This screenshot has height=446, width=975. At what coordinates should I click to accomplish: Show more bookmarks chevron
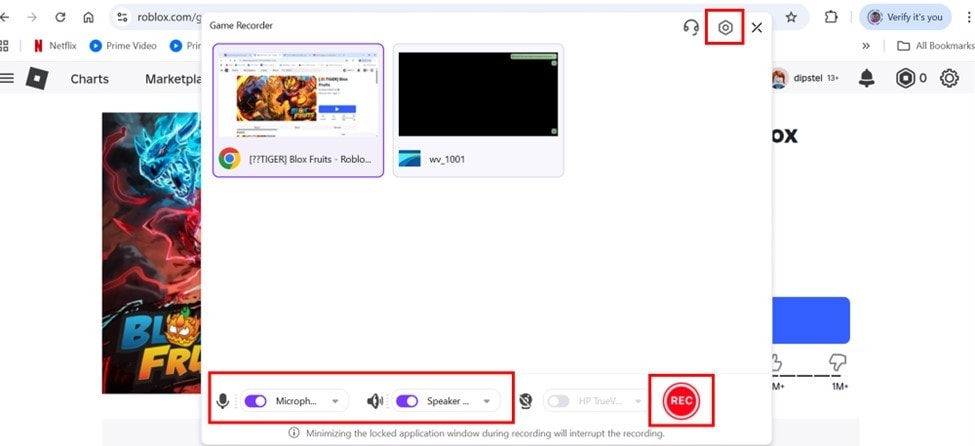(866, 45)
